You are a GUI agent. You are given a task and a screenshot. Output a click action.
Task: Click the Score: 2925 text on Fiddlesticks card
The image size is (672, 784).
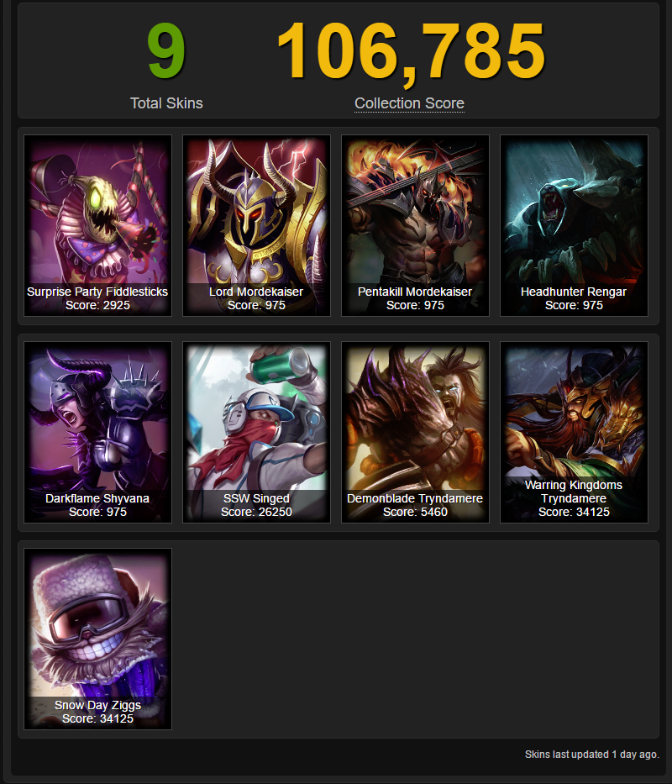point(98,305)
